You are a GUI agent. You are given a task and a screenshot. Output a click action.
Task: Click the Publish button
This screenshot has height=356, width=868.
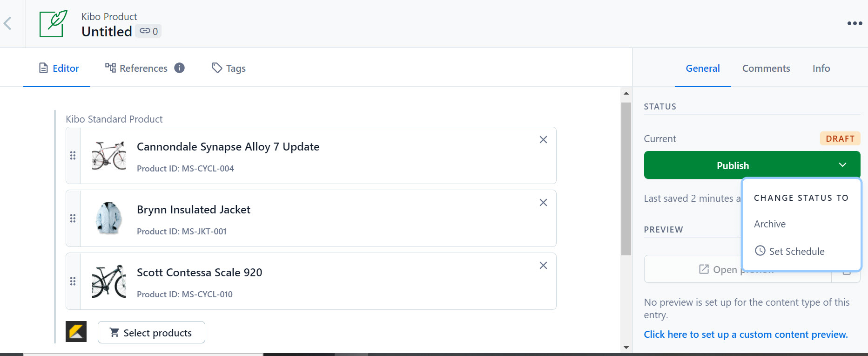coord(733,165)
